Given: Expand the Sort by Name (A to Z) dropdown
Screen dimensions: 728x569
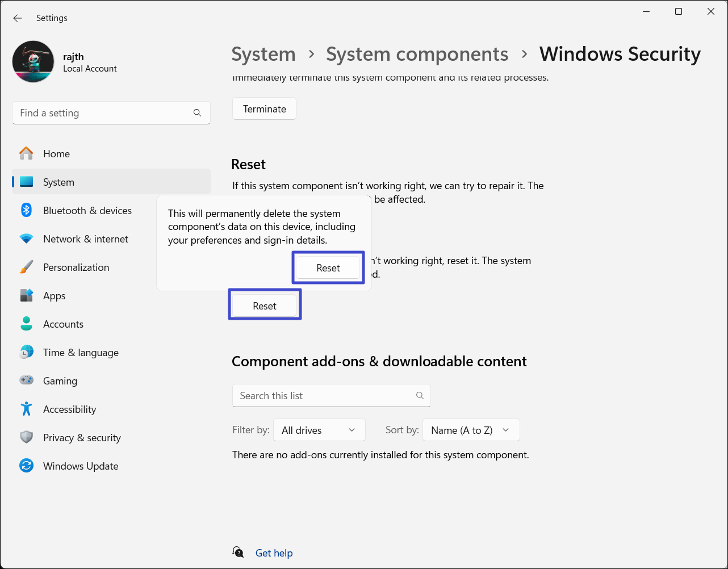Looking at the screenshot, I should tap(471, 430).
